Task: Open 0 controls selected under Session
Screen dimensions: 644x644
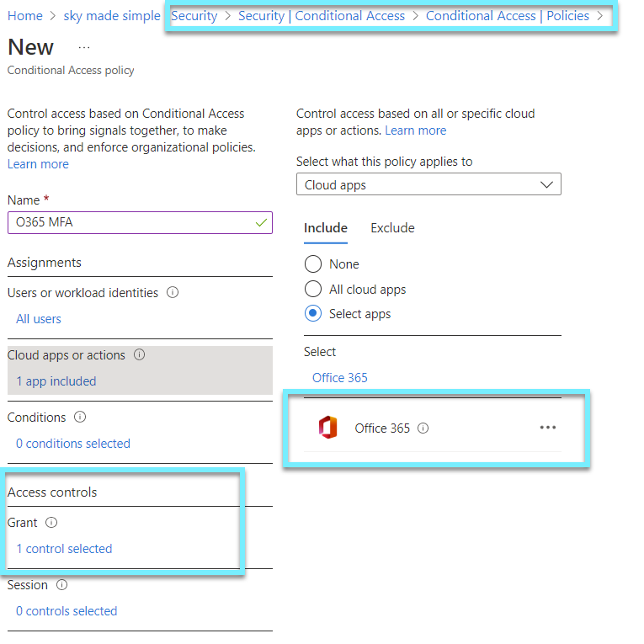Action: [67, 611]
